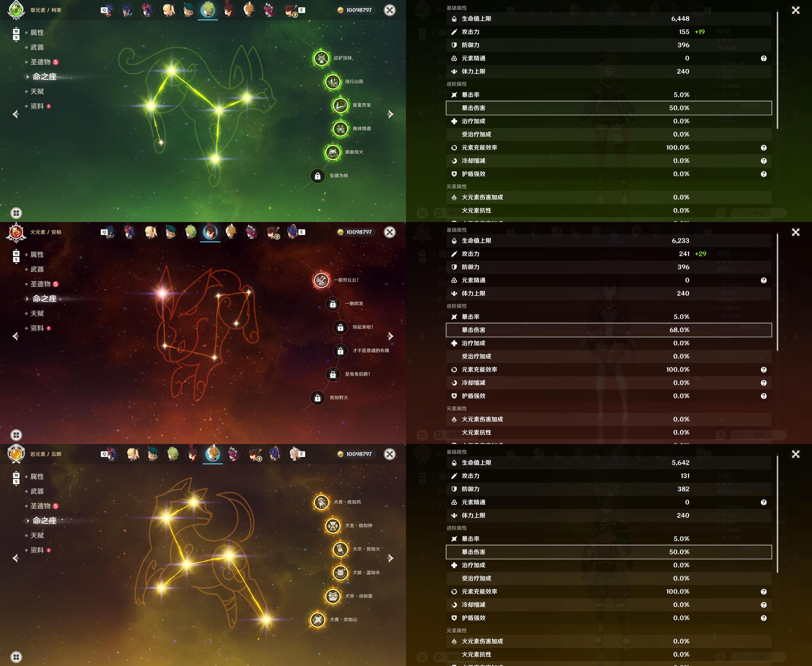Click the locked 一触即发 constellation
Viewport: 812px width, 666px height.
[333, 304]
